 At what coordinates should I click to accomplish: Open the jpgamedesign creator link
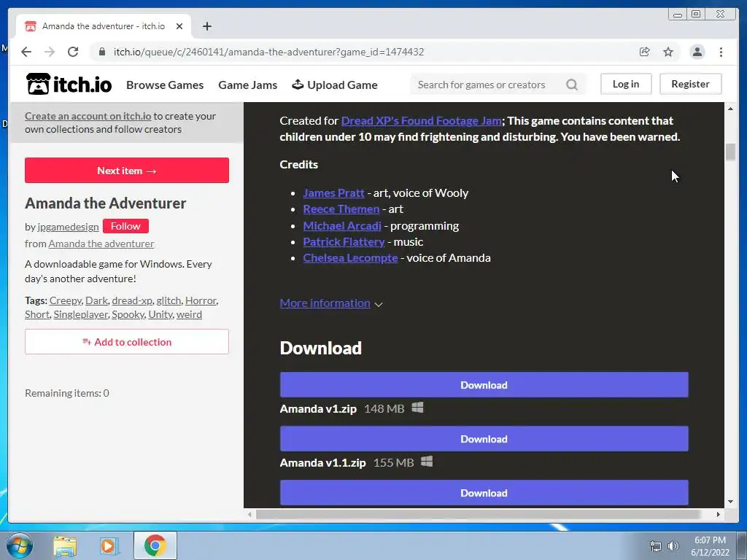[x=68, y=227]
